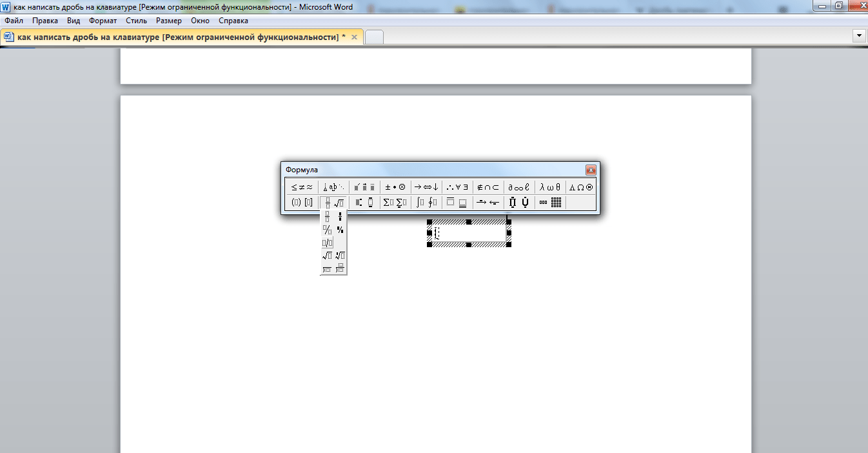The height and width of the screenshot is (453, 868).
Task: Open the Стиль menu
Action: tap(137, 21)
